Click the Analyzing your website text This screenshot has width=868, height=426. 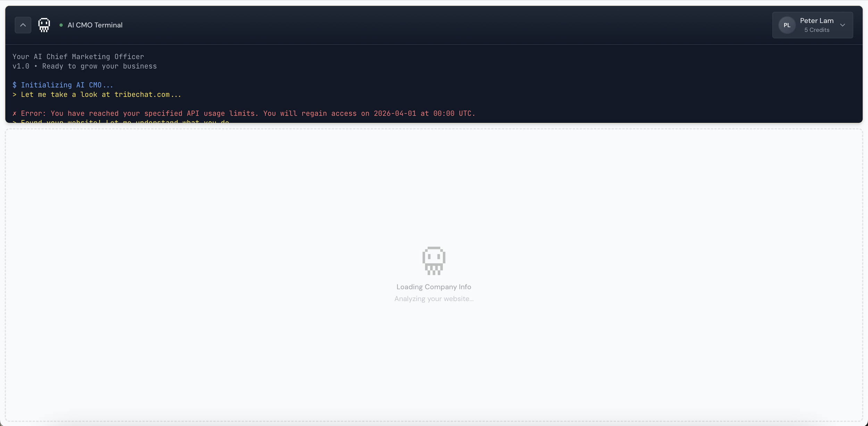434,299
